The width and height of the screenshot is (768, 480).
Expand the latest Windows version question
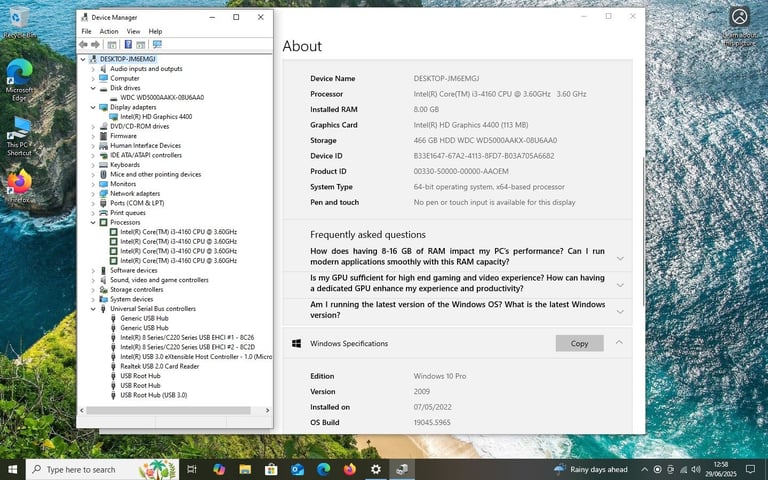point(620,312)
